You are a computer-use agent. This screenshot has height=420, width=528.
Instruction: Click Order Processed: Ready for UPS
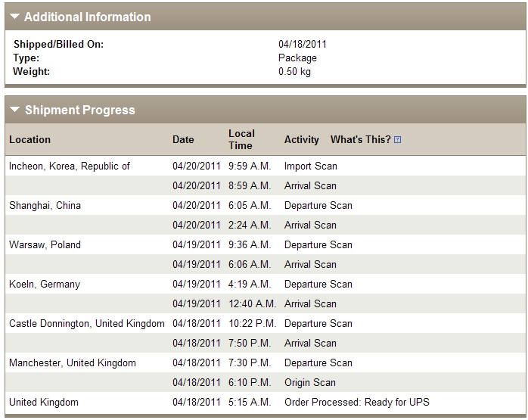tap(357, 402)
